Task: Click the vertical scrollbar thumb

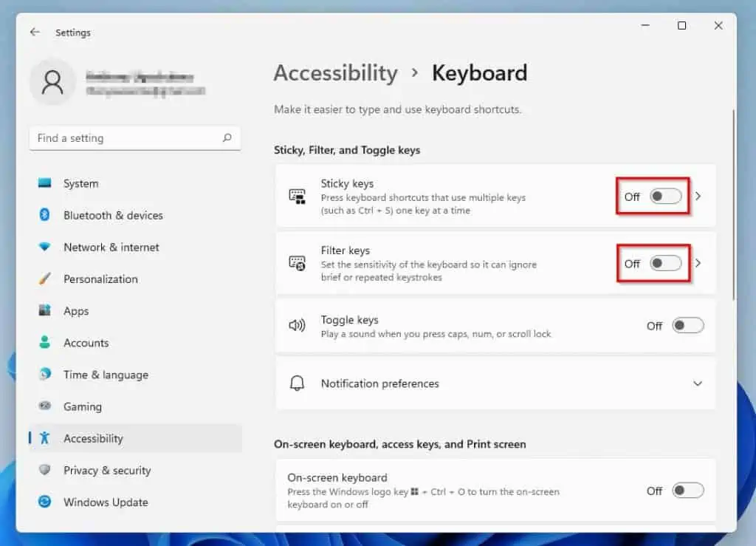Action: [733, 205]
